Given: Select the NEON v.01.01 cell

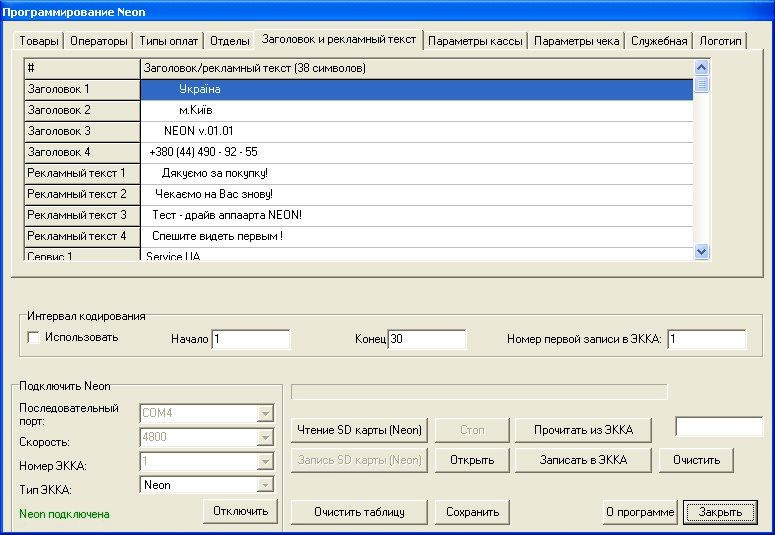Looking at the screenshot, I should coord(417,132).
